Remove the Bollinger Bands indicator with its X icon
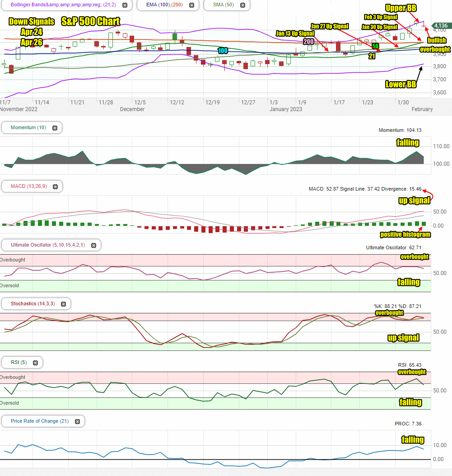 click(125, 5)
